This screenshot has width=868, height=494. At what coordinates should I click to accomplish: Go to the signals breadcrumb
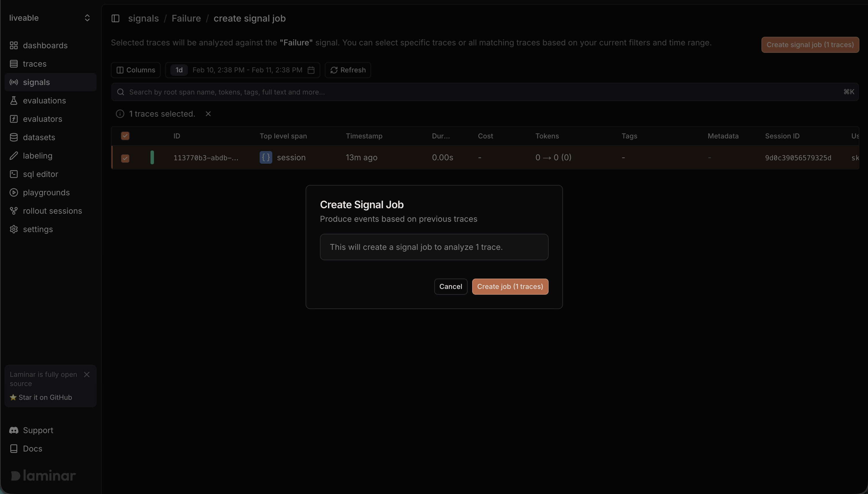[x=143, y=18]
